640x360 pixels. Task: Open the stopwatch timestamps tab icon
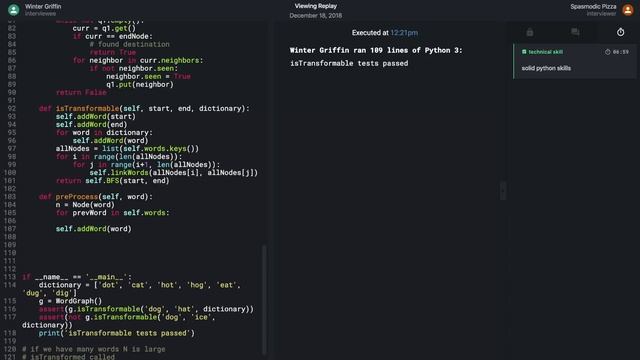(x=620, y=32)
